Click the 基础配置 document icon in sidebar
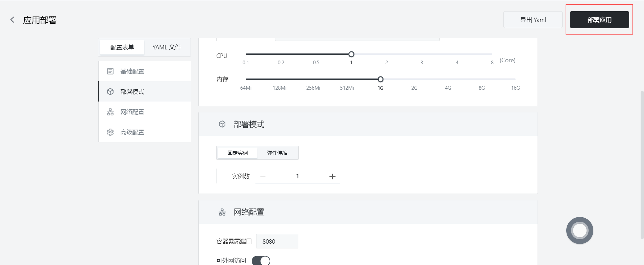 click(110, 71)
